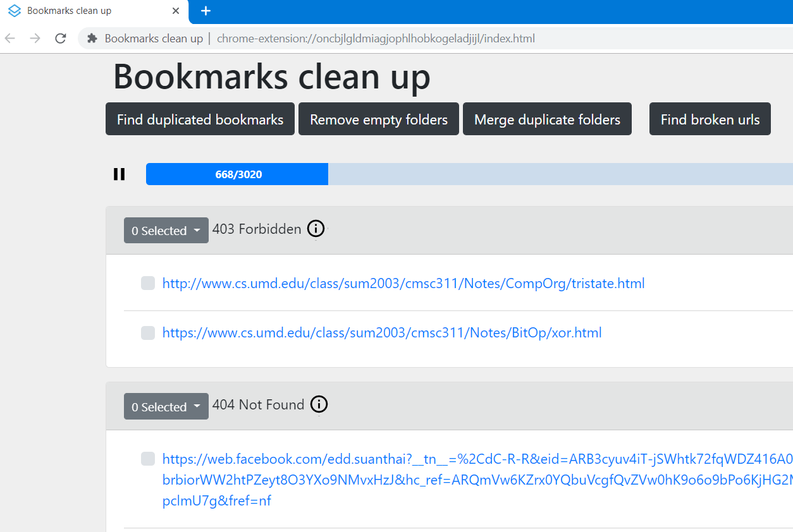
Task: Click Remove empty folders button
Action: pos(379,119)
